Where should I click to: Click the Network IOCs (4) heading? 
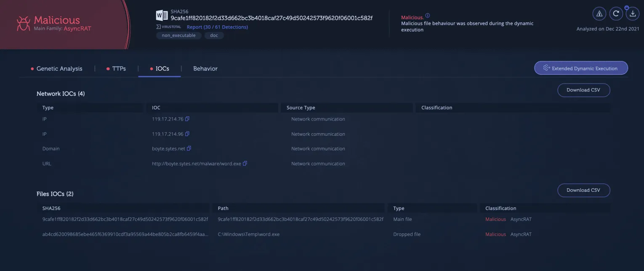click(61, 94)
